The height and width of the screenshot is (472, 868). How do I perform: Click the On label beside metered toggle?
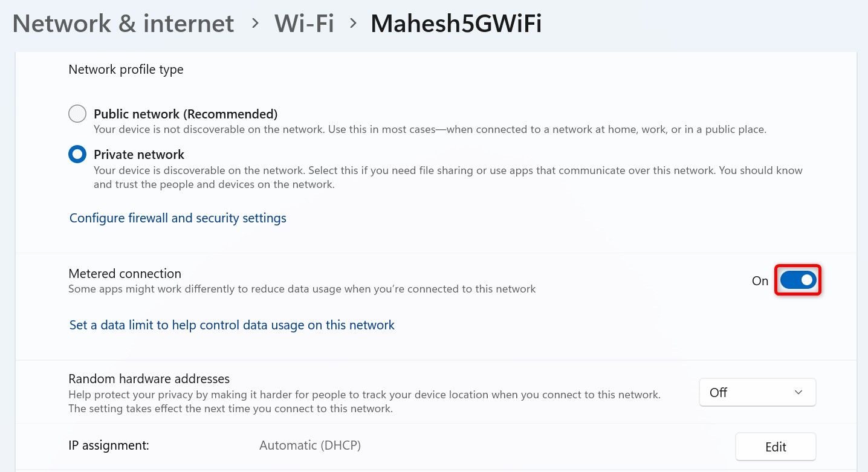coord(760,281)
